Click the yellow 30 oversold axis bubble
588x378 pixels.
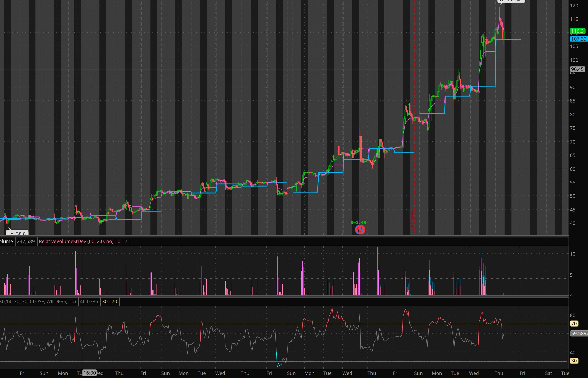point(574,360)
